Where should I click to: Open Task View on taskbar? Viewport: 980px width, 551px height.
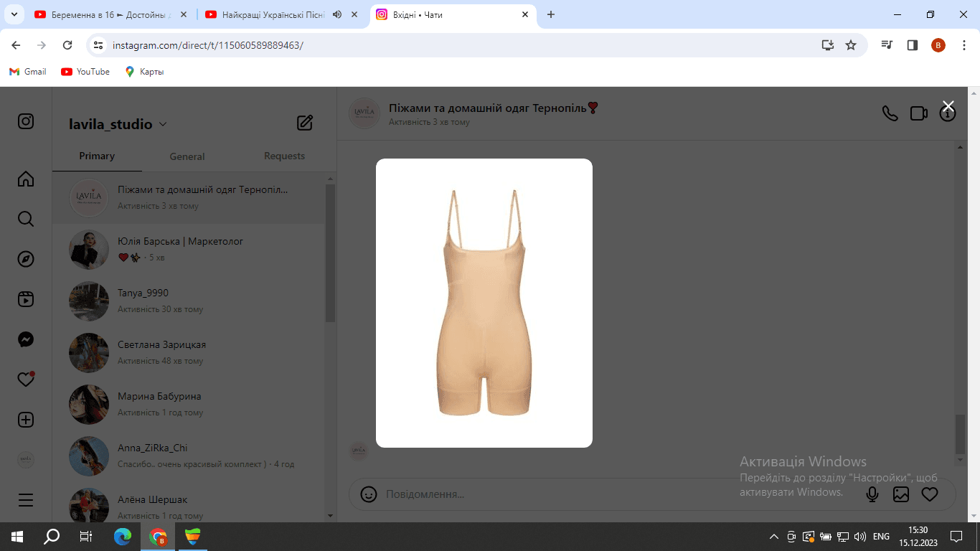[x=85, y=536]
